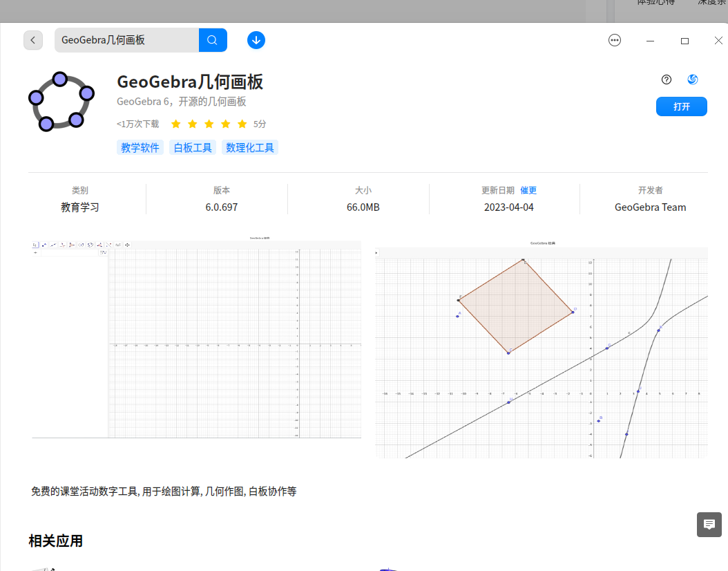This screenshot has width=728, height=571.
Task: Click the version number 6.0.697
Action: tap(222, 207)
